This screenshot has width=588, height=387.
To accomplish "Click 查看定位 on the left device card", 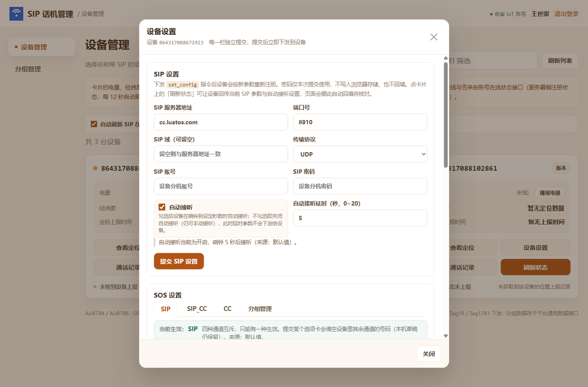I will click(x=117, y=248).
